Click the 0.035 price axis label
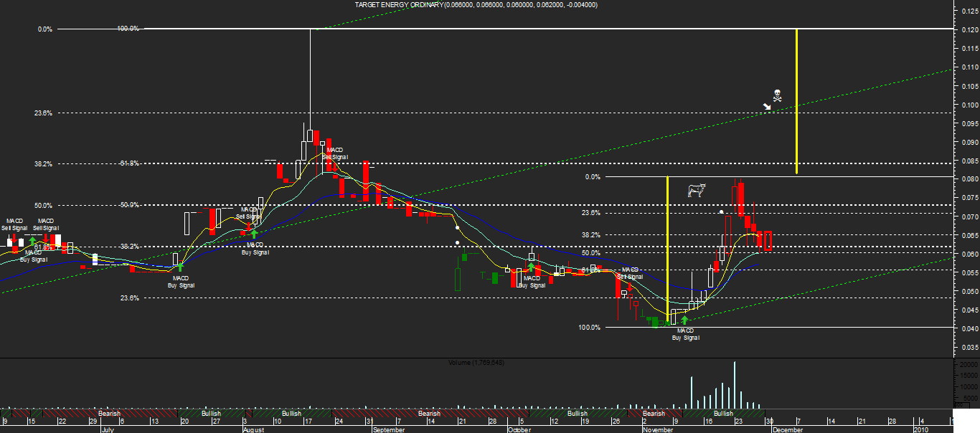This screenshot has width=980, height=433. click(969, 348)
